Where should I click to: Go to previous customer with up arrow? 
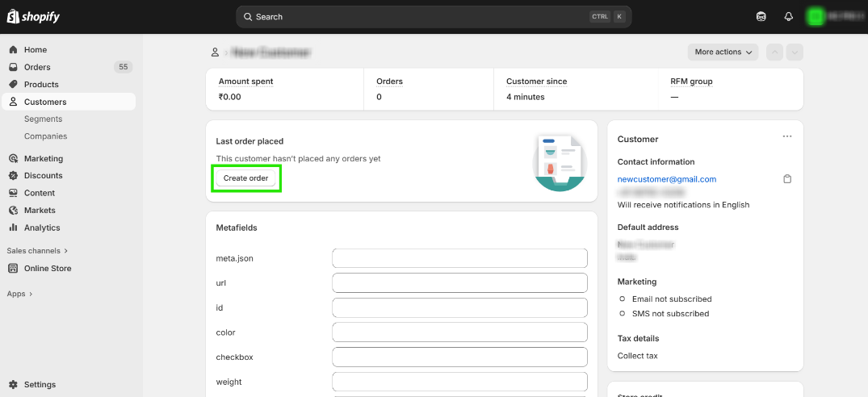coord(775,52)
